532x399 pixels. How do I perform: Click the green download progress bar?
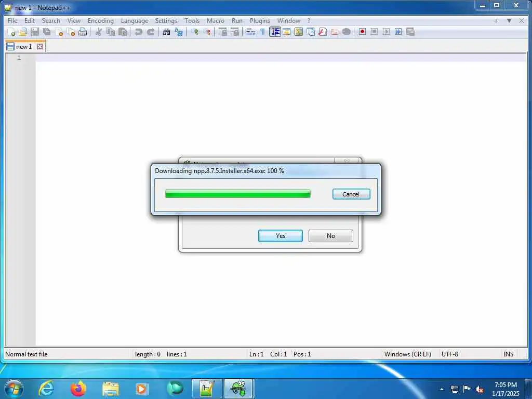click(238, 194)
